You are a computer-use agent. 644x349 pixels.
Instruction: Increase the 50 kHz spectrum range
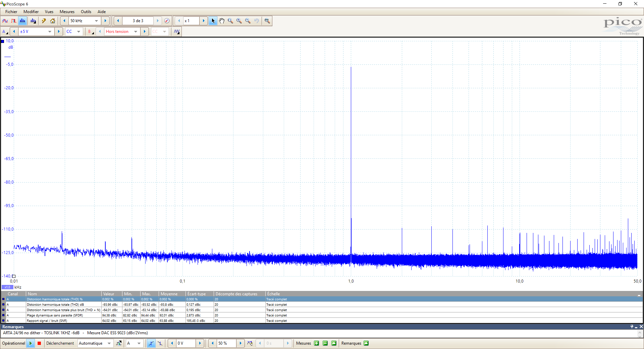[x=105, y=21]
